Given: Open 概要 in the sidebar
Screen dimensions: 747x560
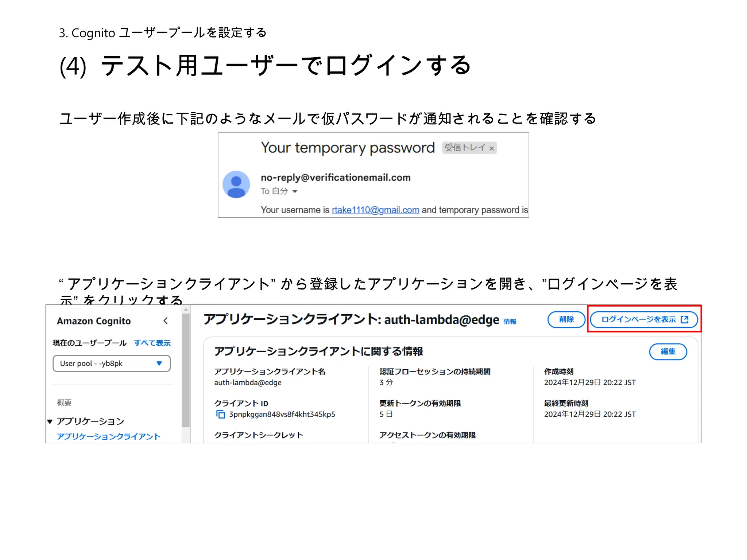Looking at the screenshot, I should 64,402.
